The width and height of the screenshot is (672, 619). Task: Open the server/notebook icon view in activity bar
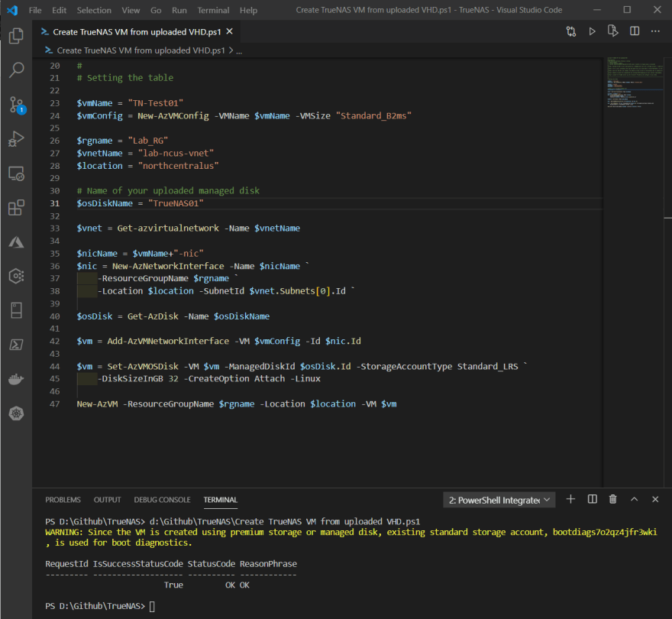coord(16,310)
